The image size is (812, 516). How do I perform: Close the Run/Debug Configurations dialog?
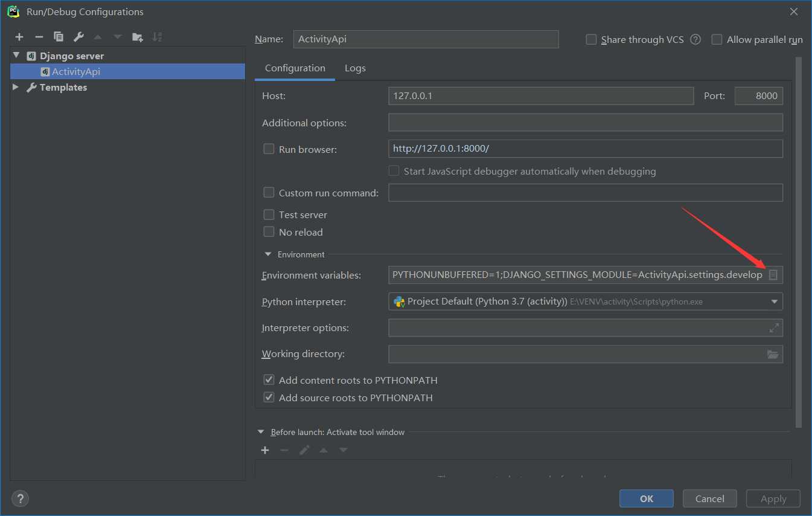[794, 11]
